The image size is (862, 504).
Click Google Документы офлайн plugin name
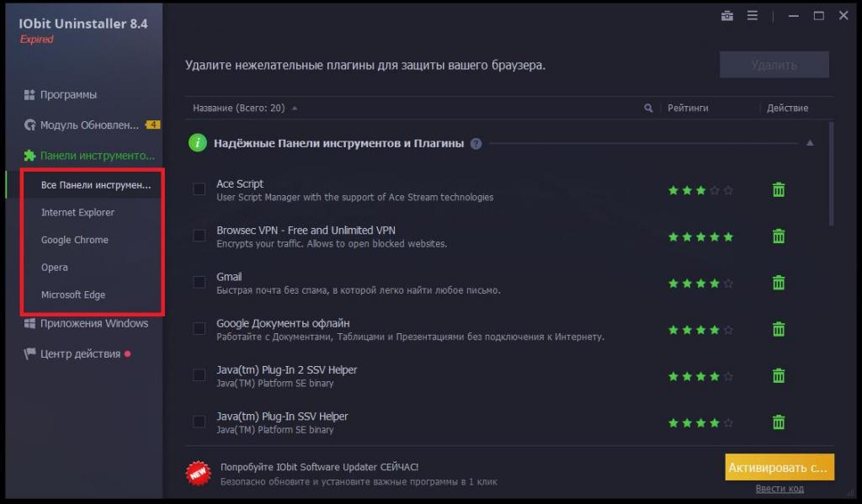tap(283, 323)
